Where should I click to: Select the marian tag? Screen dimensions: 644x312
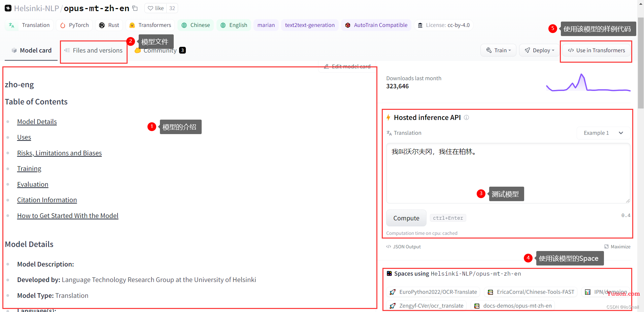[x=266, y=25]
